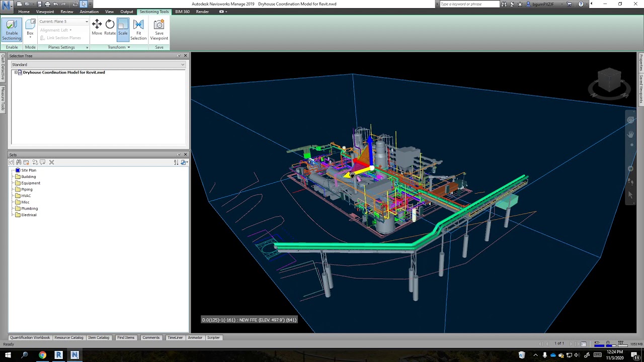Expand Dryhouse Coordination Model tree node
Screen dimensions: 644x362
tap(16, 72)
